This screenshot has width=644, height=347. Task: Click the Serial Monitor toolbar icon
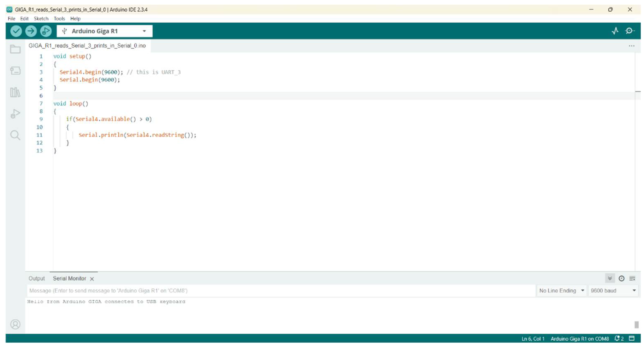pyautogui.click(x=630, y=31)
